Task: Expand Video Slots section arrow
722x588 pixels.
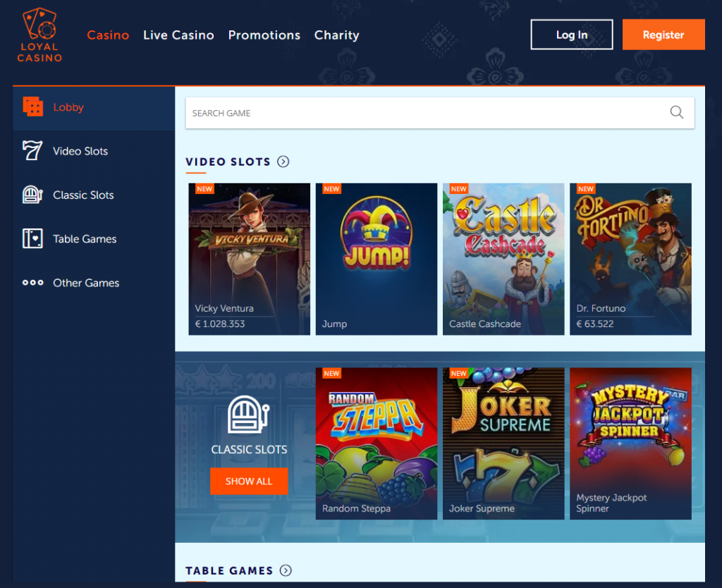Action: click(283, 161)
